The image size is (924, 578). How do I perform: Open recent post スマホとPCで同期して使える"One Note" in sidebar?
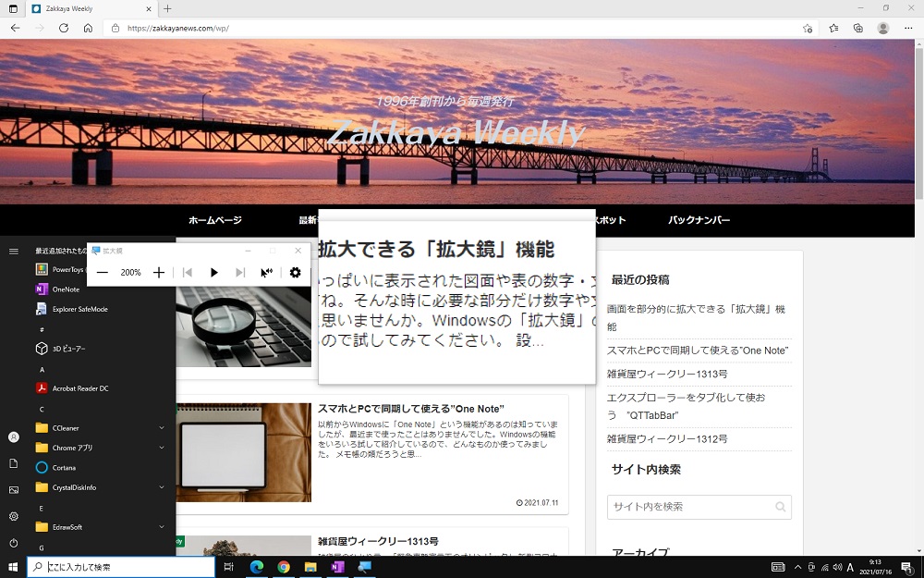698,350
